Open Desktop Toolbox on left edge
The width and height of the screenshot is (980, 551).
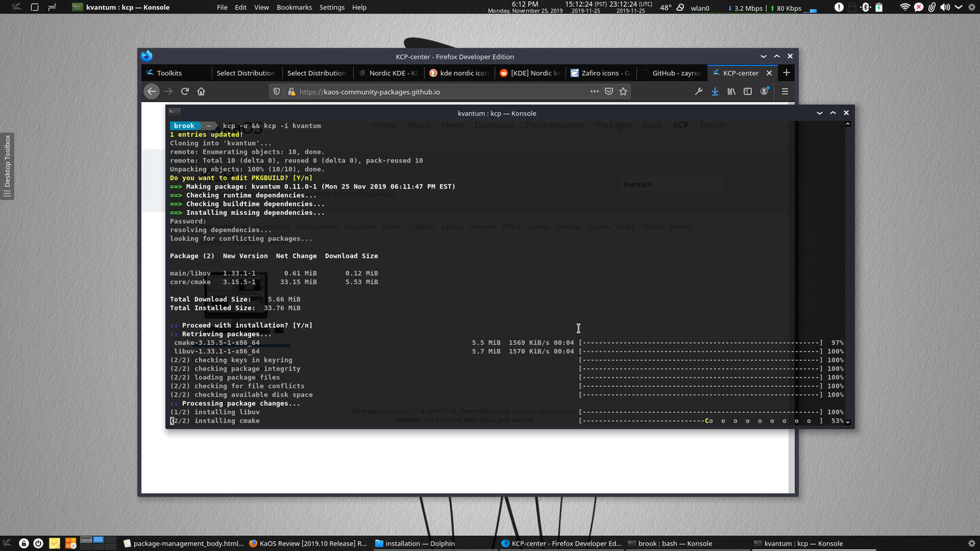[7, 166]
